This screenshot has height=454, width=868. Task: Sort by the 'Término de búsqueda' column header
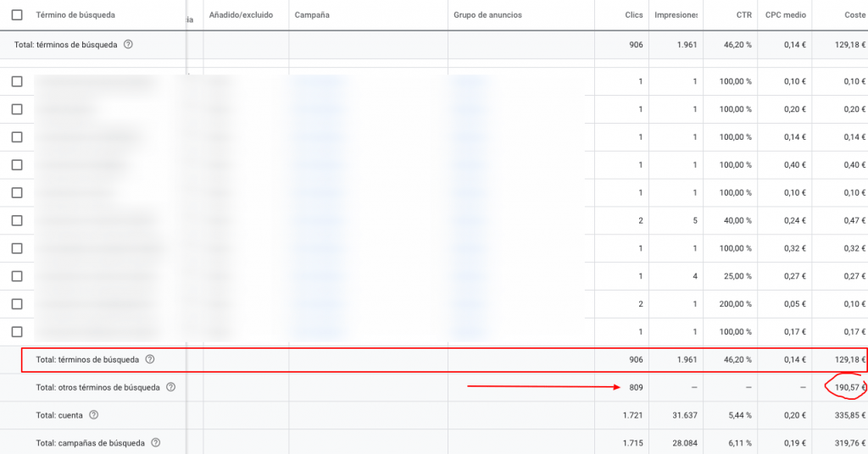tap(75, 15)
